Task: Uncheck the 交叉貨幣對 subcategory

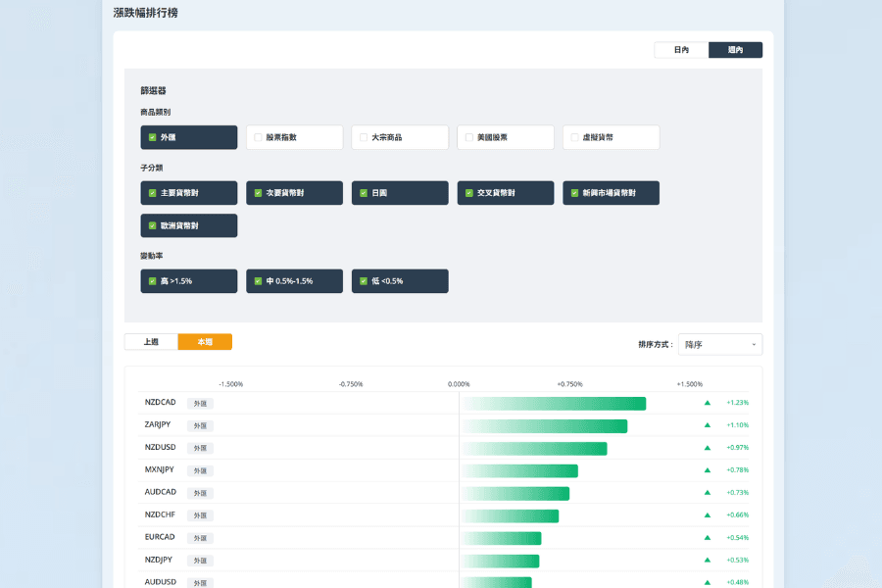Action: click(x=506, y=193)
